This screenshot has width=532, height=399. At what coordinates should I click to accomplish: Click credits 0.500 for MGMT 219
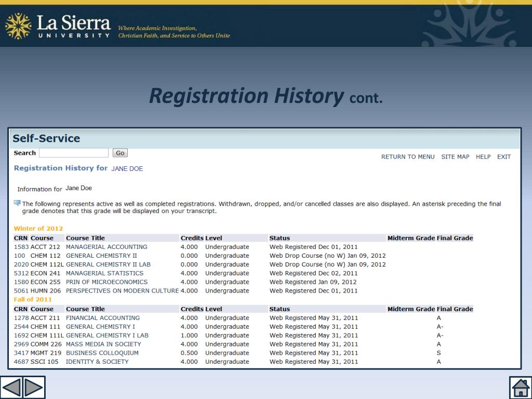189,353
